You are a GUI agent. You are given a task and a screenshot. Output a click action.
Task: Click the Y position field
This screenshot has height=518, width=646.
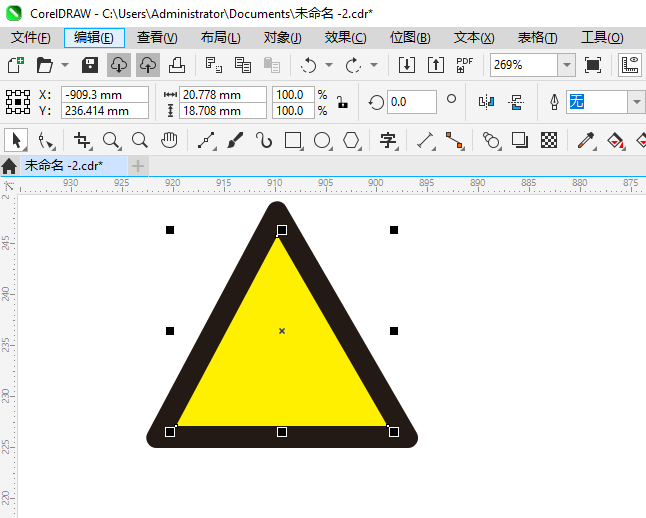tap(105, 111)
